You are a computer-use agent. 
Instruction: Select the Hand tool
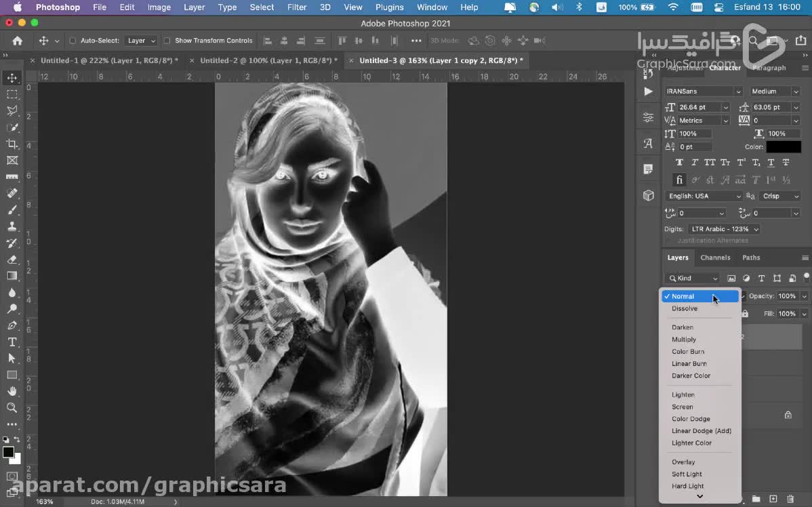(x=12, y=391)
